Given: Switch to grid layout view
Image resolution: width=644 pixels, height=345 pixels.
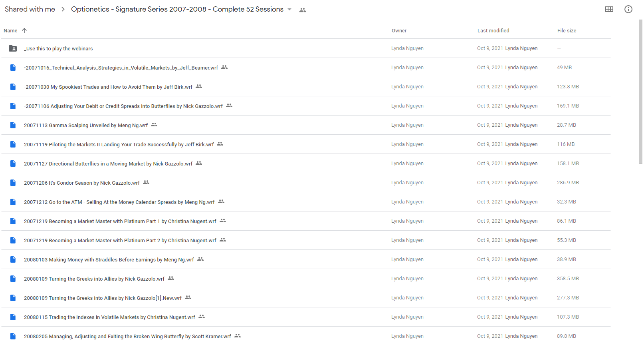Looking at the screenshot, I should [x=609, y=9].
